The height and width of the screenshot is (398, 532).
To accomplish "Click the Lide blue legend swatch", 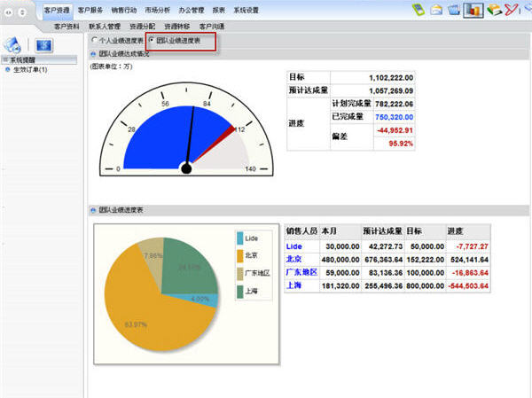I will 240,238.
